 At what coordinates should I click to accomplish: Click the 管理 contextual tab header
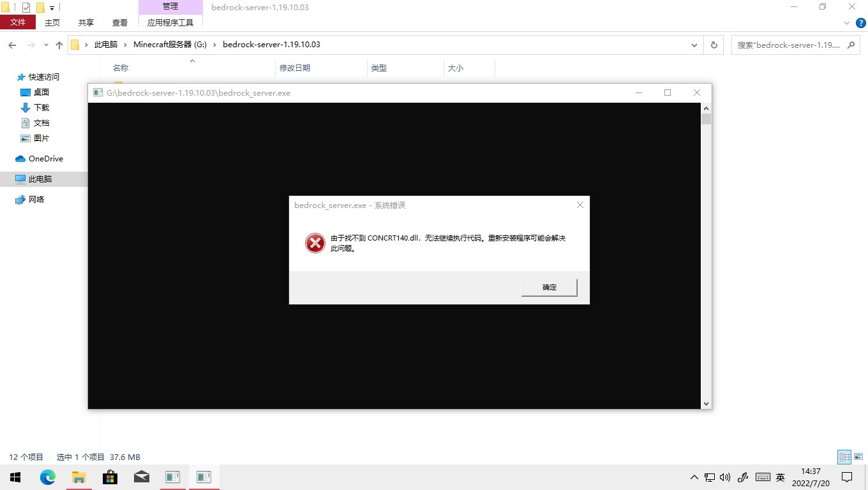170,6
